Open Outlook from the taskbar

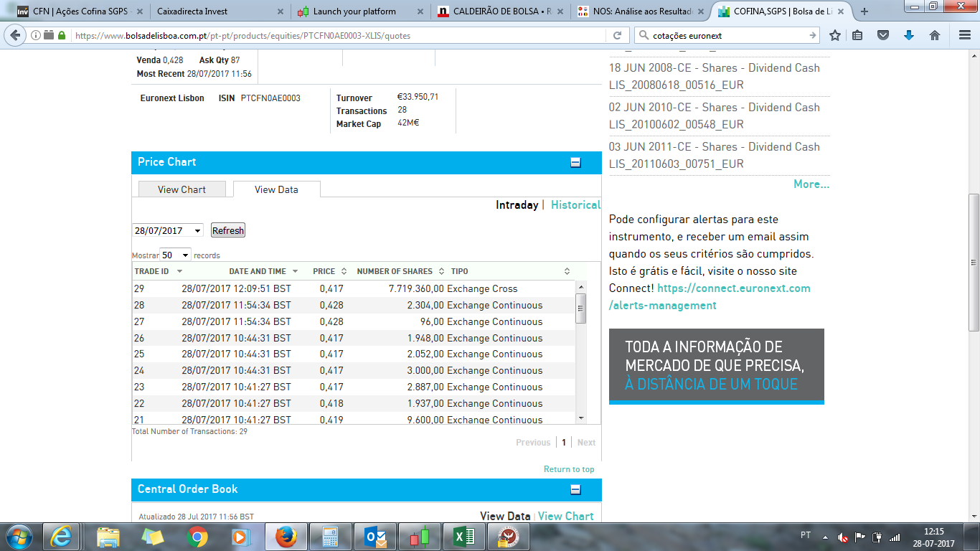click(x=375, y=536)
